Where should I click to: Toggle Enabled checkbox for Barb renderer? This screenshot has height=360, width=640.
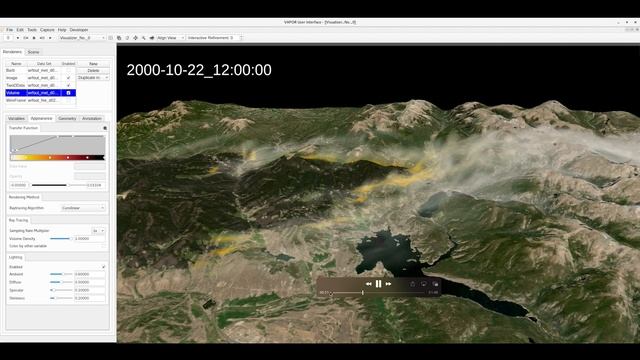pyautogui.click(x=68, y=70)
